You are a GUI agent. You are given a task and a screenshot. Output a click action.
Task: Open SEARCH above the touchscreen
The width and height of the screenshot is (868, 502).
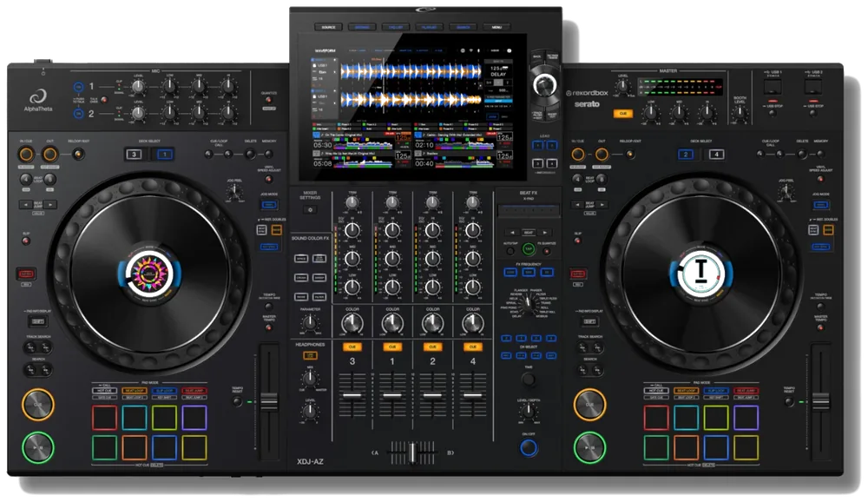pyautogui.click(x=464, y=27)
